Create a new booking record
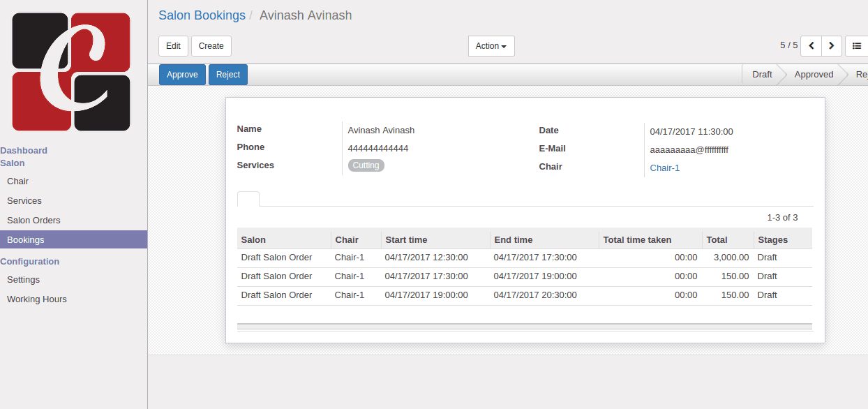The image size is (868, 409). (211, 46)
